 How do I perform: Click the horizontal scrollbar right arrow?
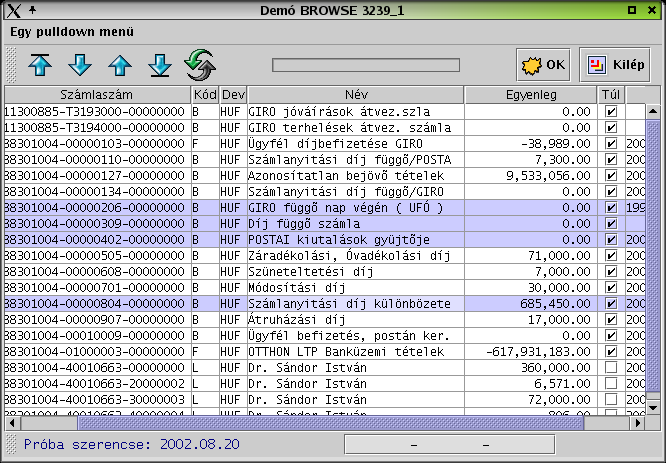point(638,423)
